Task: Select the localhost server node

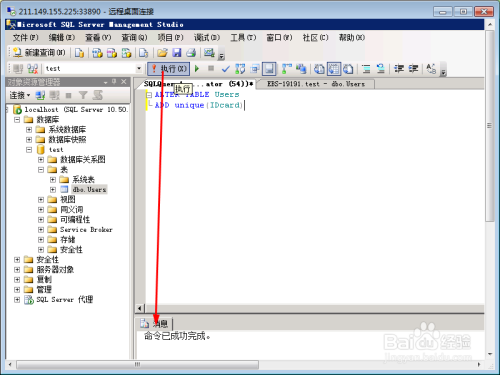Action: coord(76,110)
